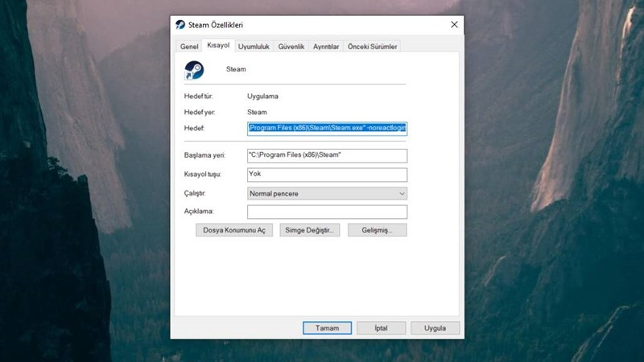Open the Uyumluluk tab
This screenshot has height=362, width=644.
coord(254,47)
